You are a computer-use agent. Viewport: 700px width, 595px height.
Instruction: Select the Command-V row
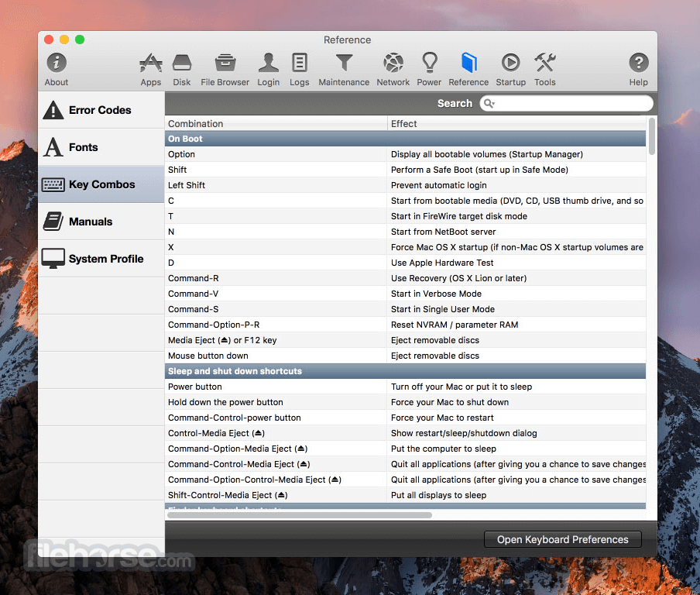point(405,294)
